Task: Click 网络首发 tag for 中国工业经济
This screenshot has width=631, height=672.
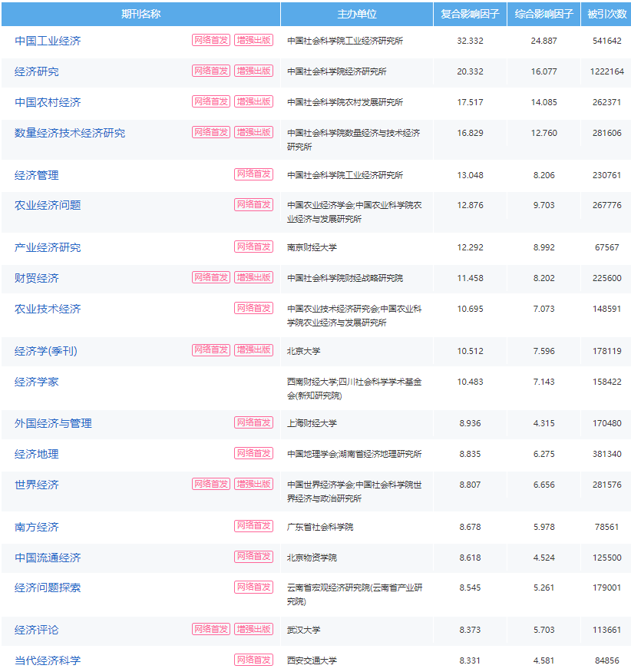Action: point(211,40)
